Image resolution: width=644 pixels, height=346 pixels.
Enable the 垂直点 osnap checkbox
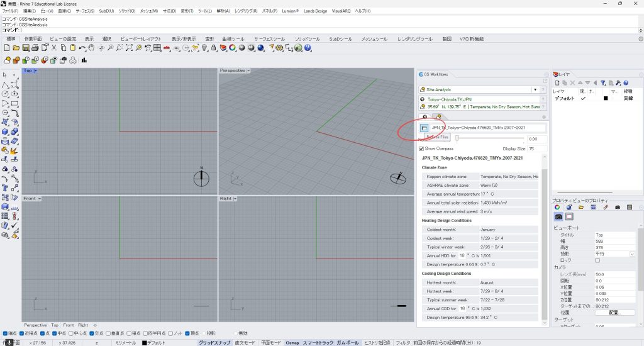[109, 333]
